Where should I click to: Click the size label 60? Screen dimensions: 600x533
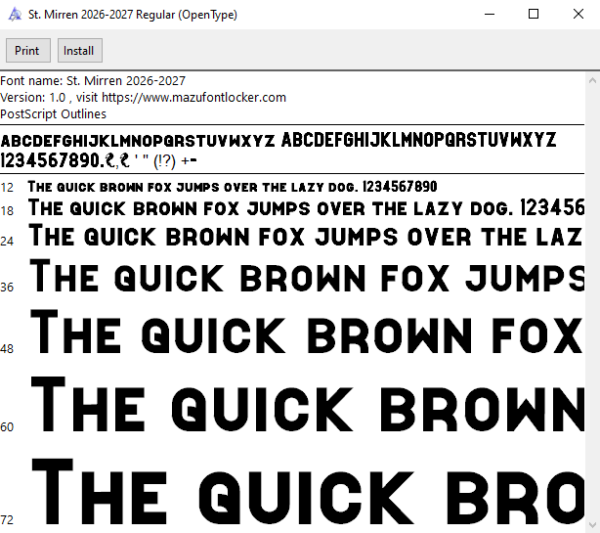pyautogui.click(x=7, y=427)
